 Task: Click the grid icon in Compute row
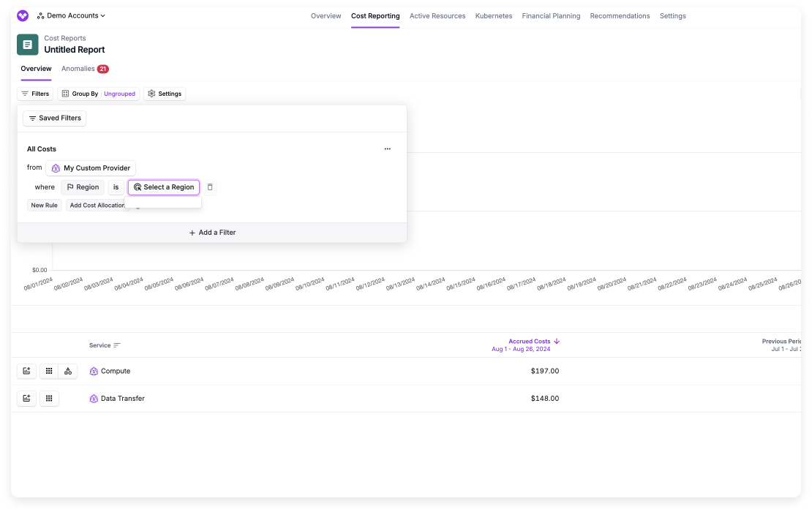pyautogui.click(x=49, y=371)
